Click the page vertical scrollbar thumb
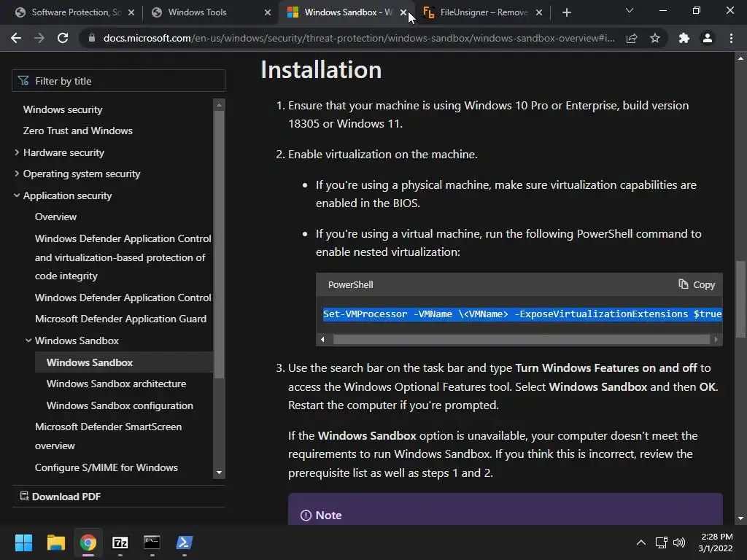The width and height of the screenshot is (747, 560). (x=740, y=299)
